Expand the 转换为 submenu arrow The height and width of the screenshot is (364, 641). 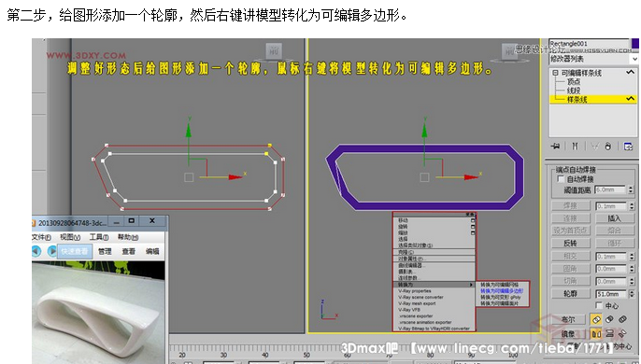click(x=471, y=285)
